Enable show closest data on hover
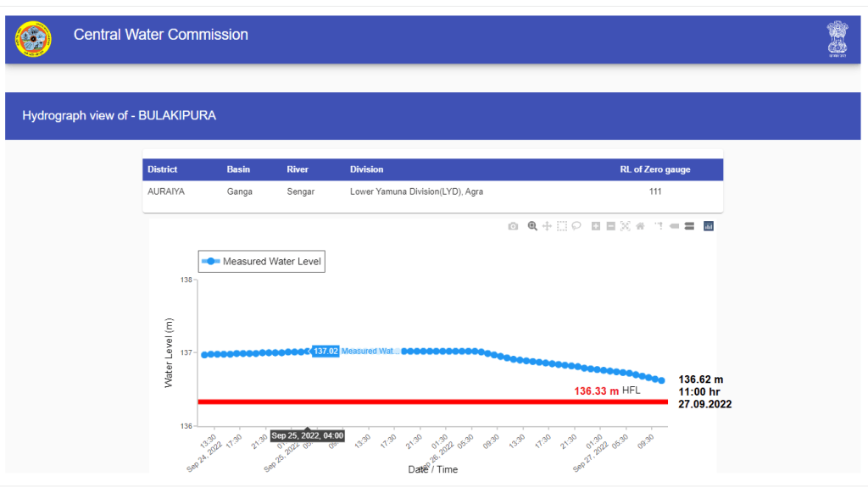This screenshot has height=493, width=868. click(x=675, y=226)
